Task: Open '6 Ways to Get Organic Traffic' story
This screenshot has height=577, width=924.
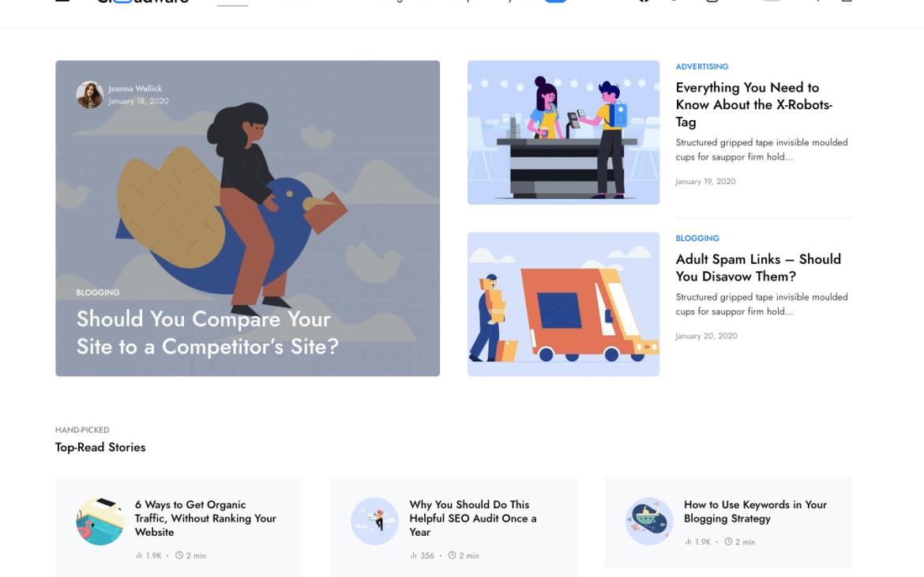Action: tap(205, 519)
